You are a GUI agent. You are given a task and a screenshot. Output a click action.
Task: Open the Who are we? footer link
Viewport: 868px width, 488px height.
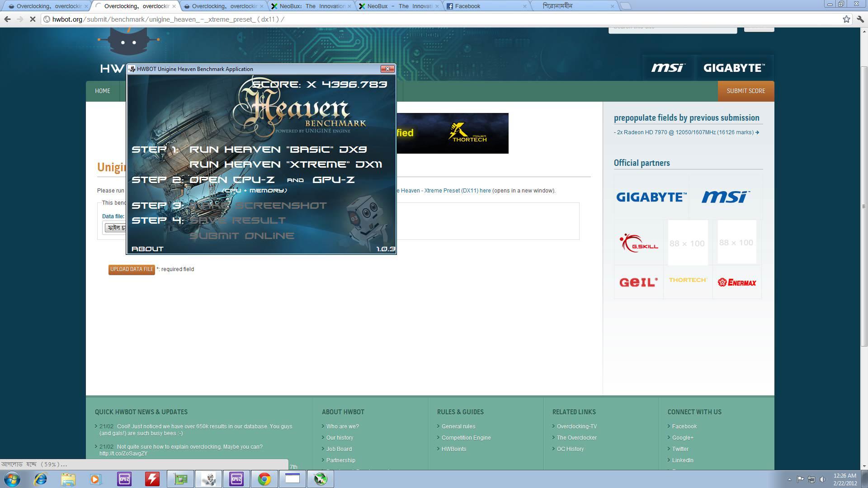[x=342, y=427]
